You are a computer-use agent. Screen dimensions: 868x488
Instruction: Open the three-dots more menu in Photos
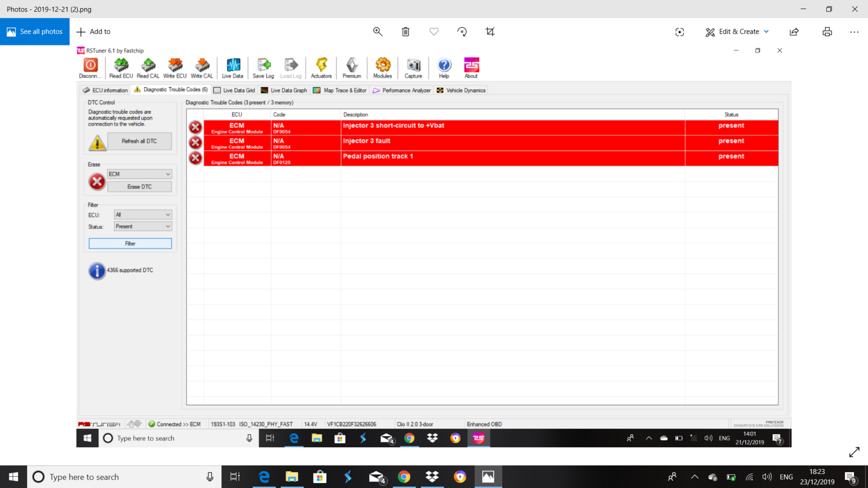854,31
